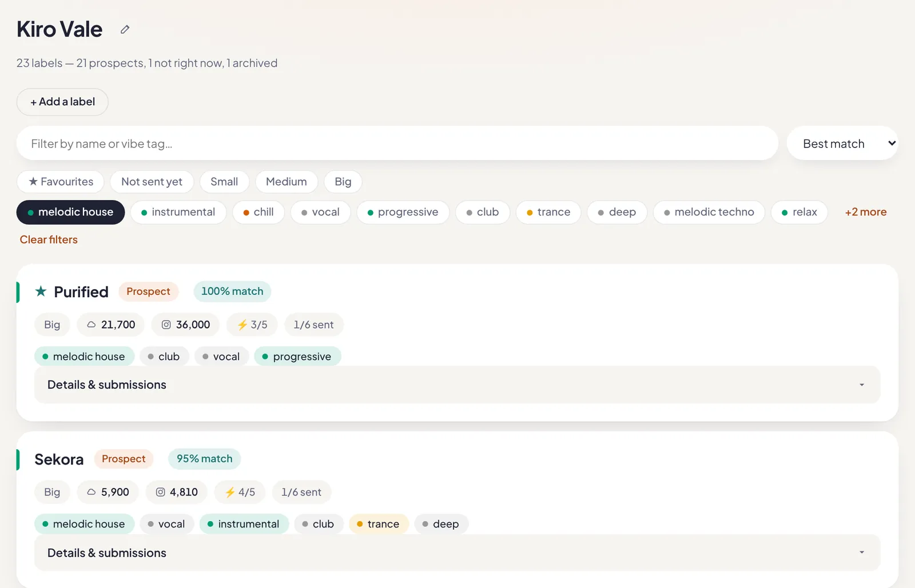The image size is (915, 588).
Task: Click the 95% match badge on Sekora
Action: click(x=205, y=459)
